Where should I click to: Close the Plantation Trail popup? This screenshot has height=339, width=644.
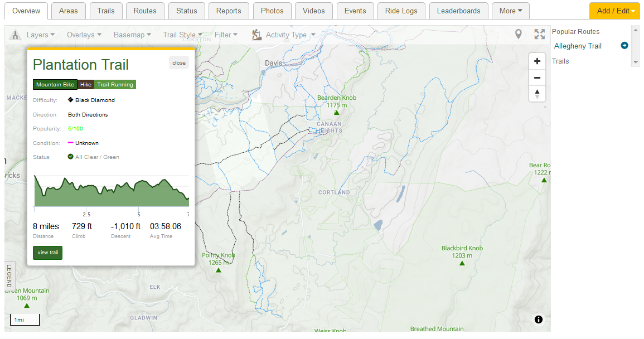(178, 62)
